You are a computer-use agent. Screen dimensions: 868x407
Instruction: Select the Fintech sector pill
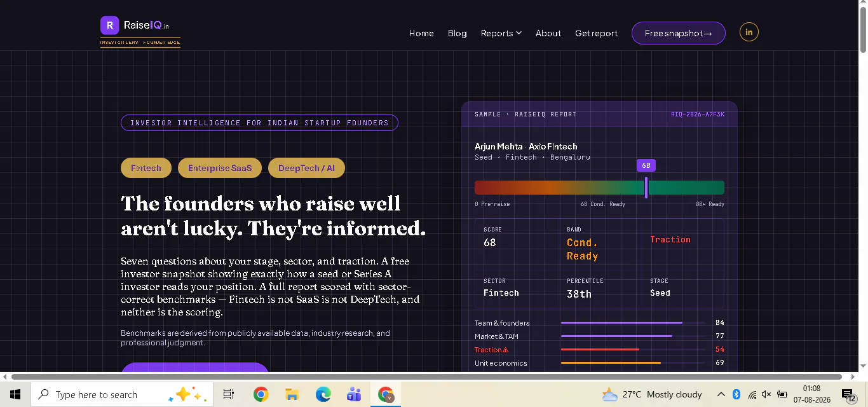click(146, 168)
